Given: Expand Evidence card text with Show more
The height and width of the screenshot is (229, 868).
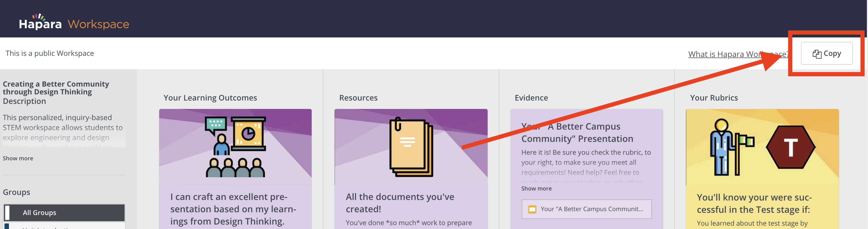Looking at the screenshot, I should coord(536,189).
